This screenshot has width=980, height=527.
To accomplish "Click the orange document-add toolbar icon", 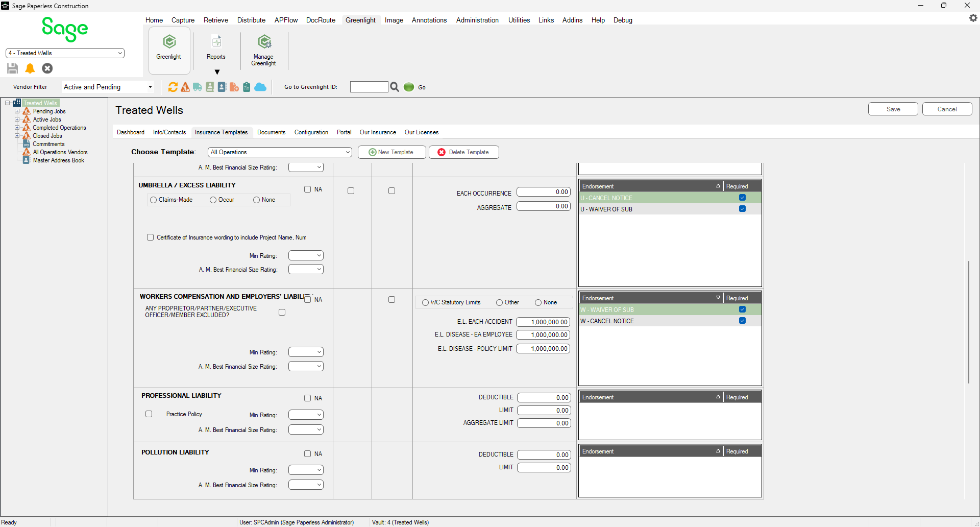I will [x=234, y=87].
